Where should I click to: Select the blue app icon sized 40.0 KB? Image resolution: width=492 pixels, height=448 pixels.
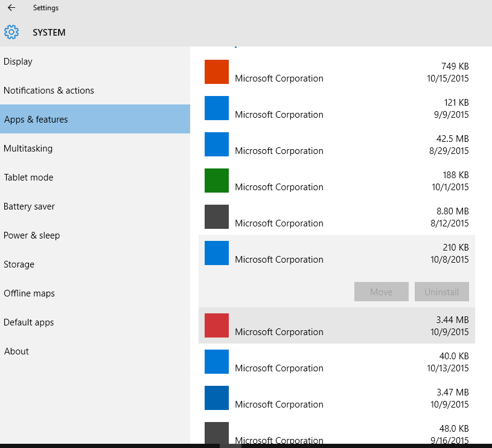click(217, 362)
